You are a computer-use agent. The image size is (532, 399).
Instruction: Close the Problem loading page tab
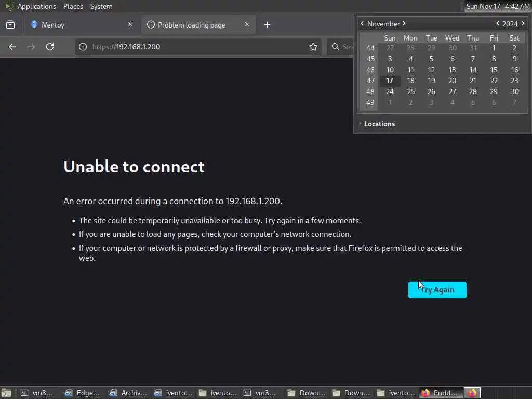[x=247, y=24]
